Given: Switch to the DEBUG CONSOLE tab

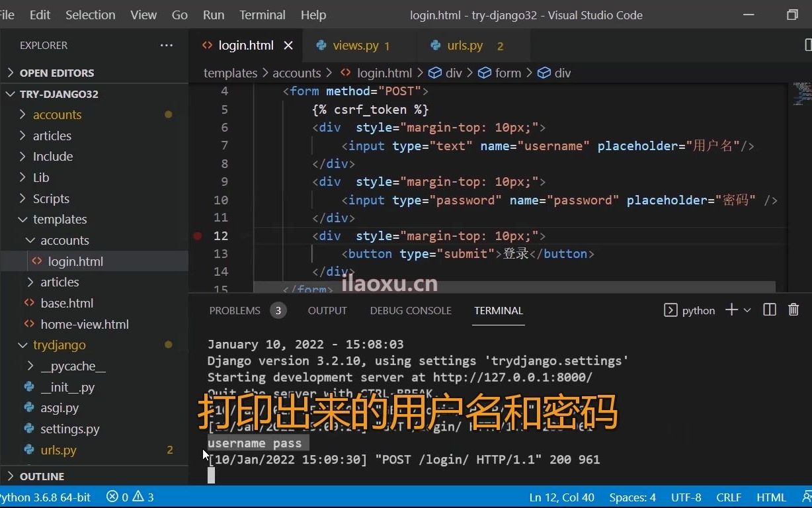Looking at the screenshot, I should pyautogui.click(x=410, y=310).
